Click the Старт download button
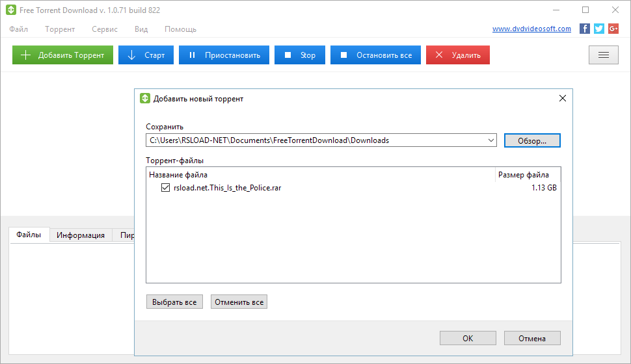Screen dimensions: 631x364 pyautogui.click(x=146, y=55)
